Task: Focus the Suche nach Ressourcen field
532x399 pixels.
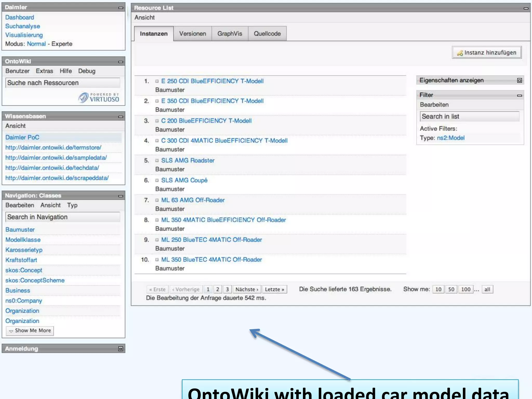Action: point(63,83)
